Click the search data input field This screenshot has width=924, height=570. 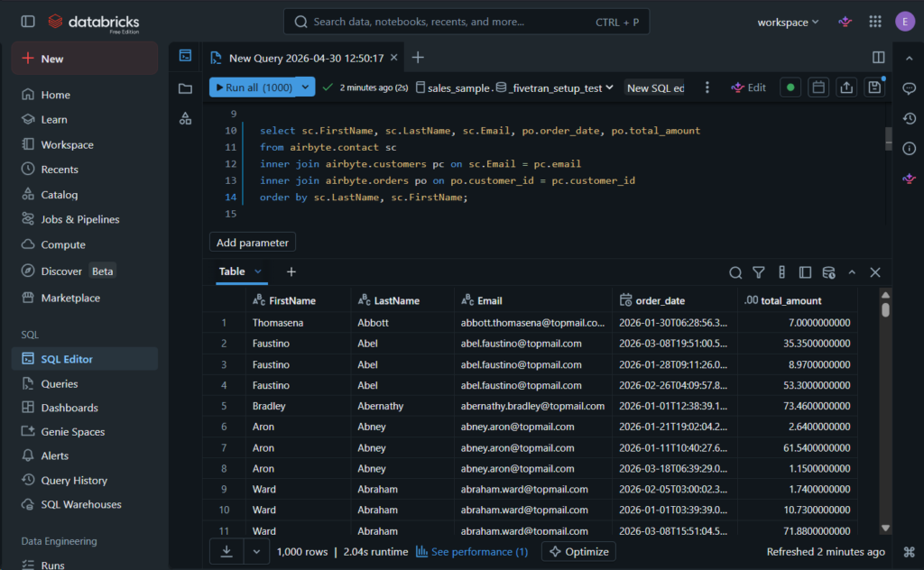click(467, 22)
